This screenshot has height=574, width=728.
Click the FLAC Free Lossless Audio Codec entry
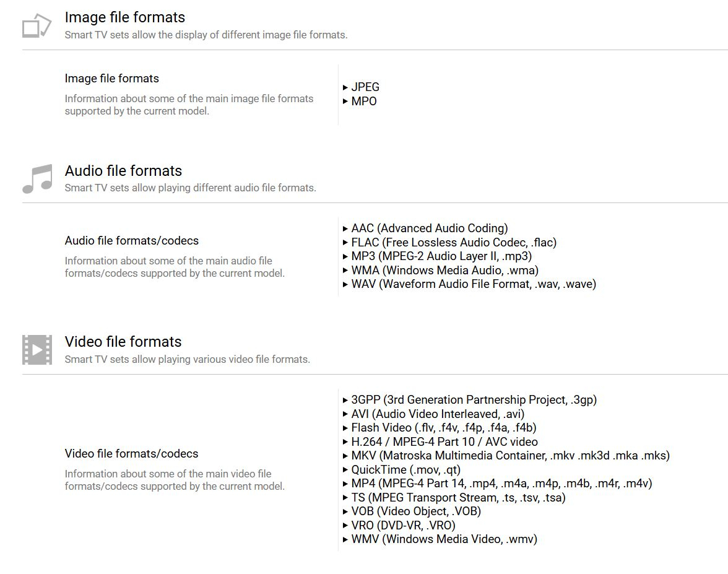tap(454, 243)
